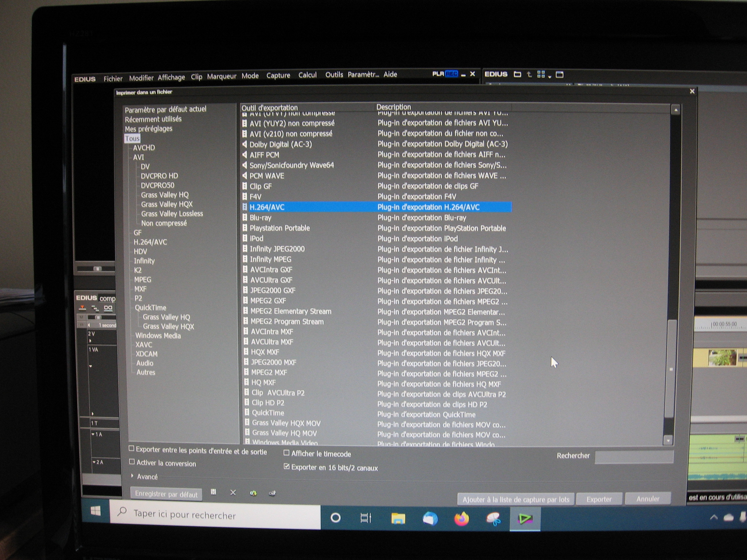The image size is (747, 560).
Task: Select the Blu-ray exporter row
Action: pos(377,218)
